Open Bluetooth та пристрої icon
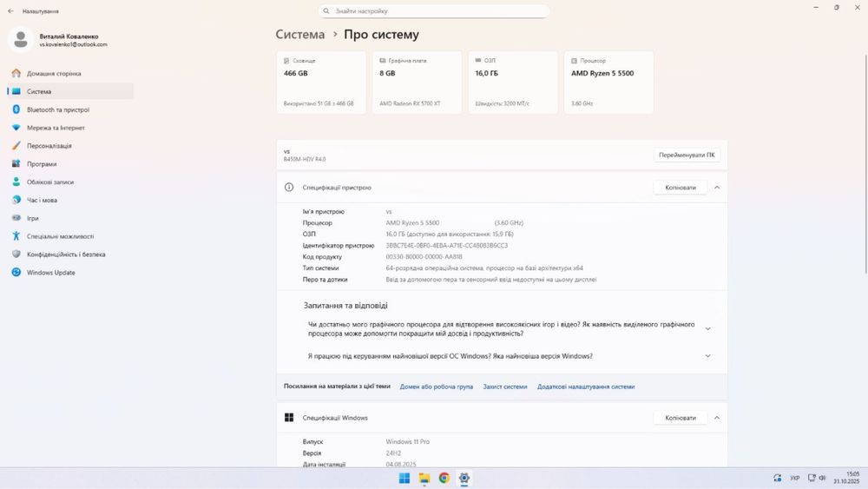The width and height of the screenshot is (868, 489). (16, 109)
